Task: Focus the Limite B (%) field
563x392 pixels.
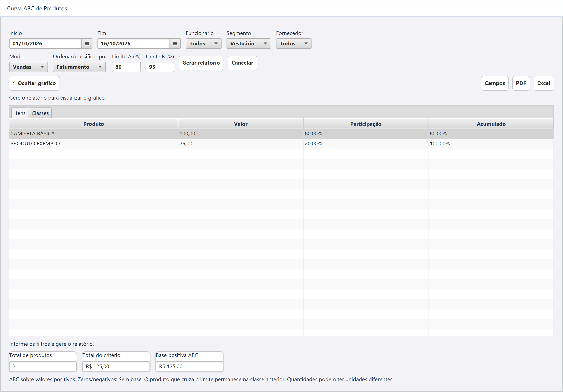Action: click(x=160, y=67)
